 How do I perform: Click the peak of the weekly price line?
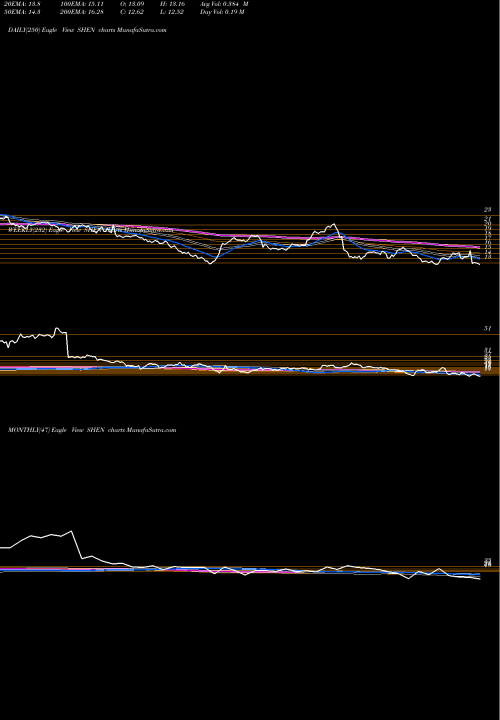point(56,328)
